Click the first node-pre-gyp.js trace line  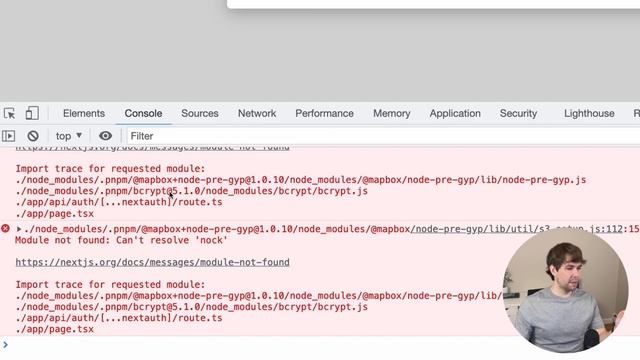pos(301,180)
